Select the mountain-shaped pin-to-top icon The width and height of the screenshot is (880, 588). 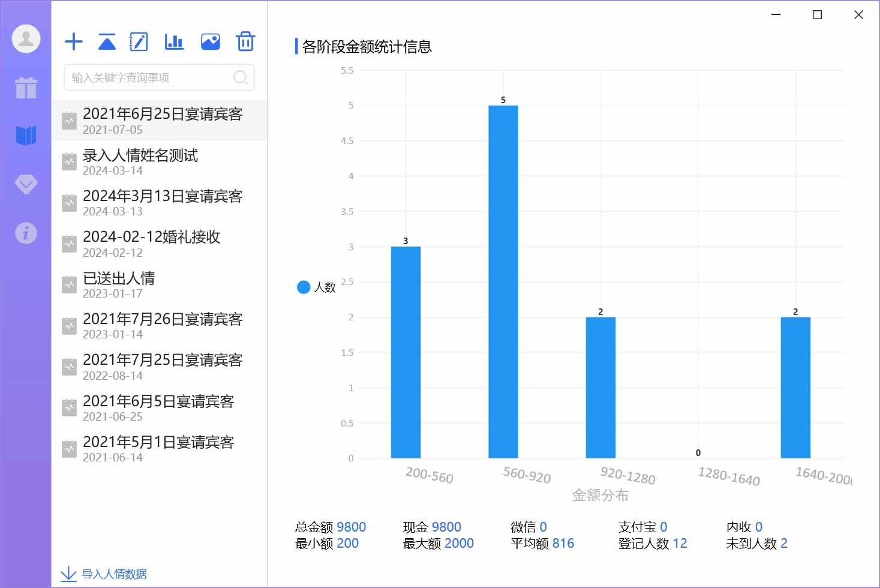pos(106,41)
